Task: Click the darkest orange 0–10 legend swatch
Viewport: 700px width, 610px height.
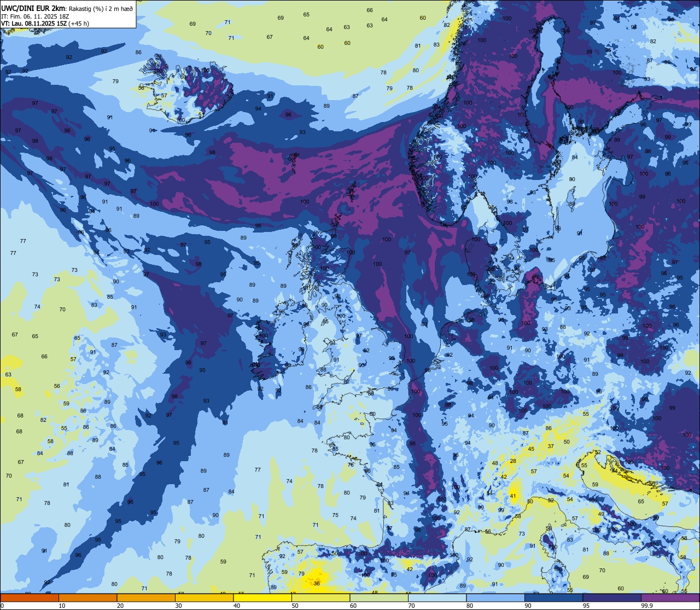Action: coord(30,597)
